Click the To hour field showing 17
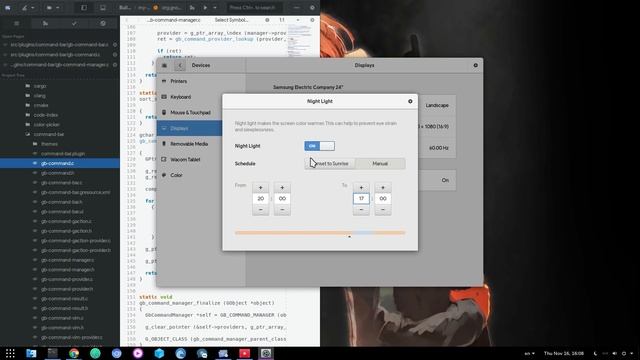The height and width of the screenshot is (360, 640). click(361, 198)
